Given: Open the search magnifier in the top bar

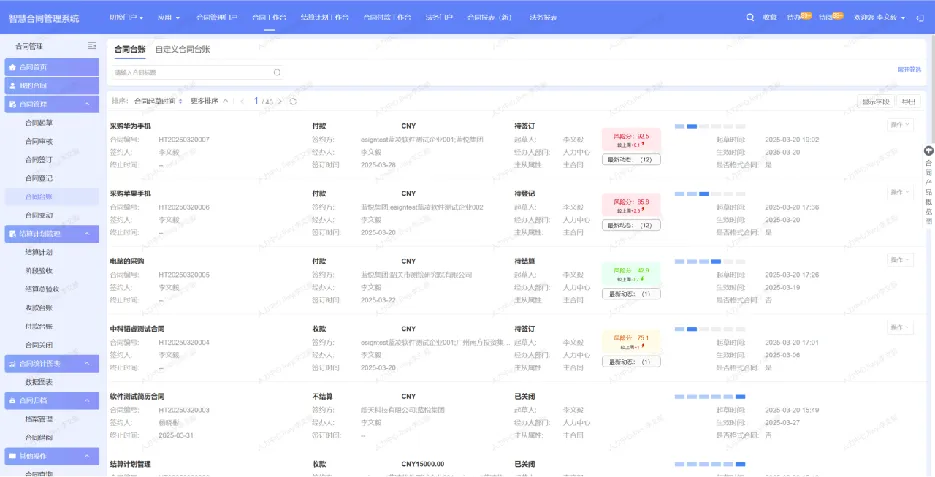Looking at the screenshot, I should [750, 17].
